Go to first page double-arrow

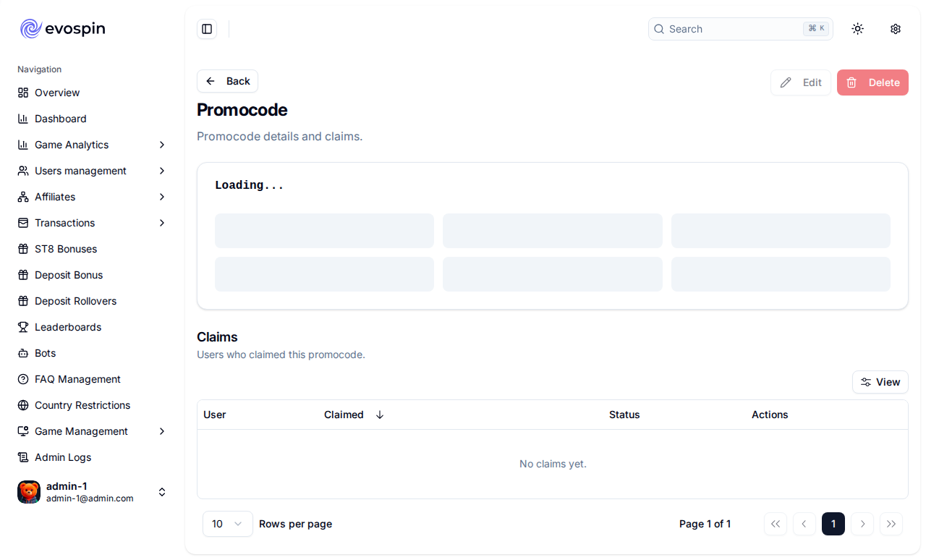(776, 524)
